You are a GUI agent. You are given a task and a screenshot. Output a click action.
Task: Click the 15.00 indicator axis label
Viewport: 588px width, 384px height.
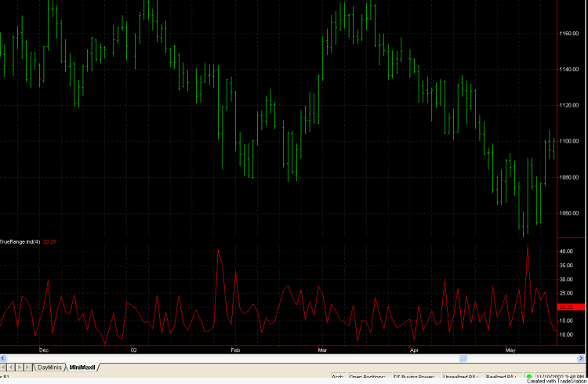coord(566,321)
